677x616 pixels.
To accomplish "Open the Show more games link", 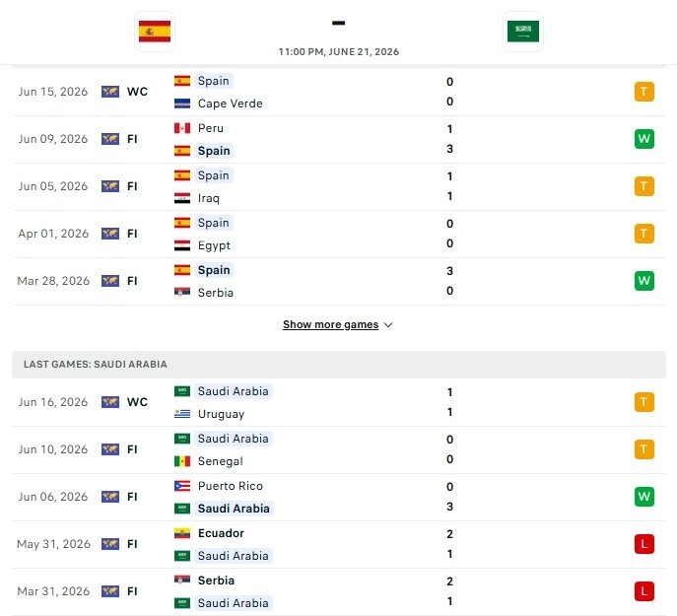I will 331,324.
